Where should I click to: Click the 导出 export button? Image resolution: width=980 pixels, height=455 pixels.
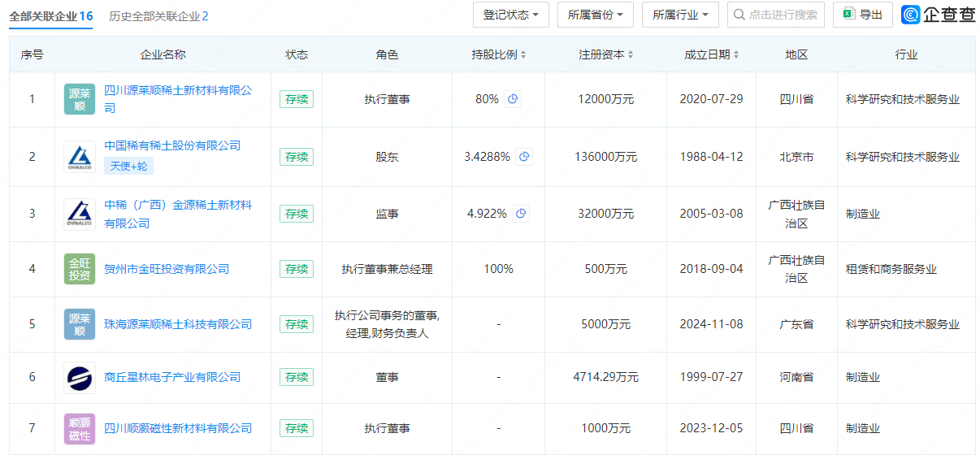point(862,15)
